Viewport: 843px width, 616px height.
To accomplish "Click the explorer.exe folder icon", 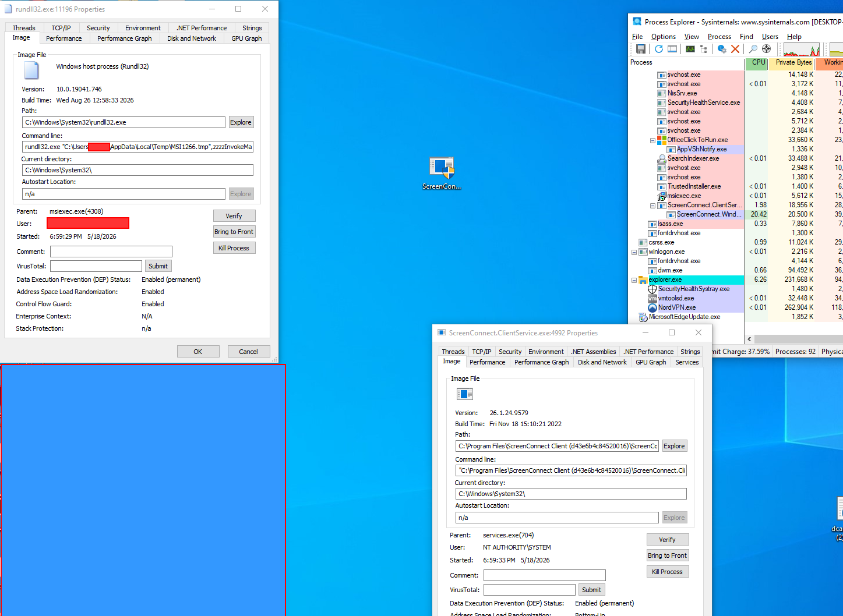I will point(643,280).
